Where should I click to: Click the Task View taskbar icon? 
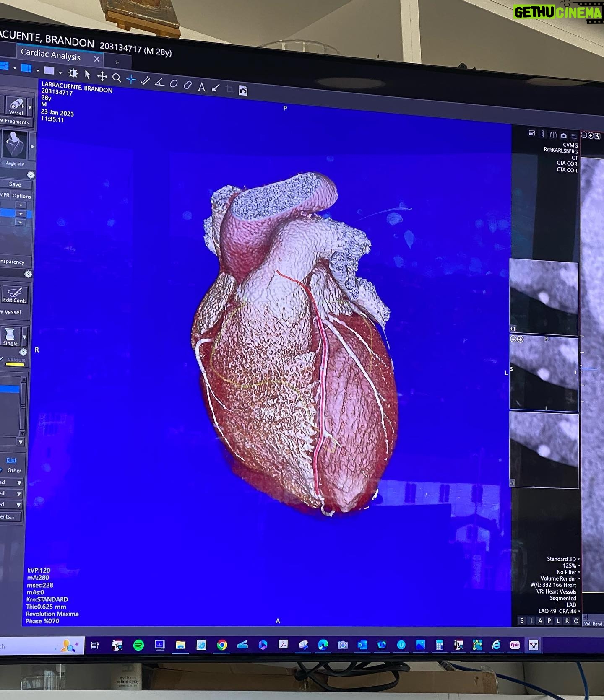pyautogui.click(x=95, y=645)
